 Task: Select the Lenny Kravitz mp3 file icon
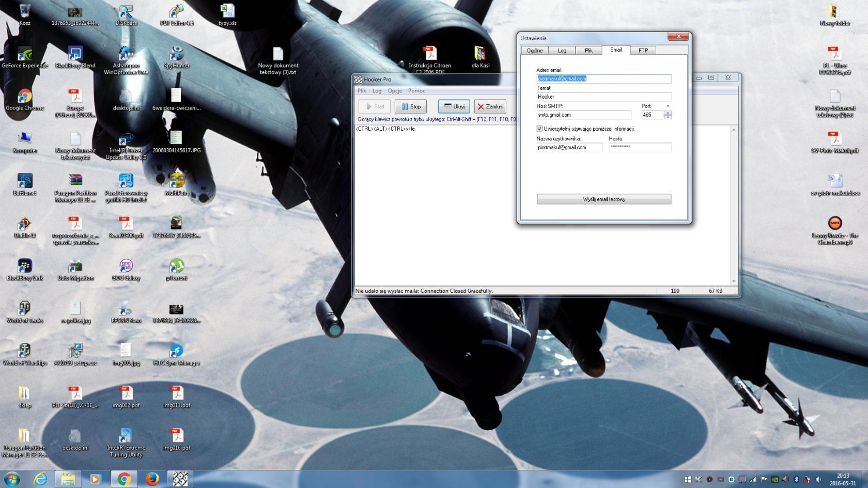pos(834,231)
